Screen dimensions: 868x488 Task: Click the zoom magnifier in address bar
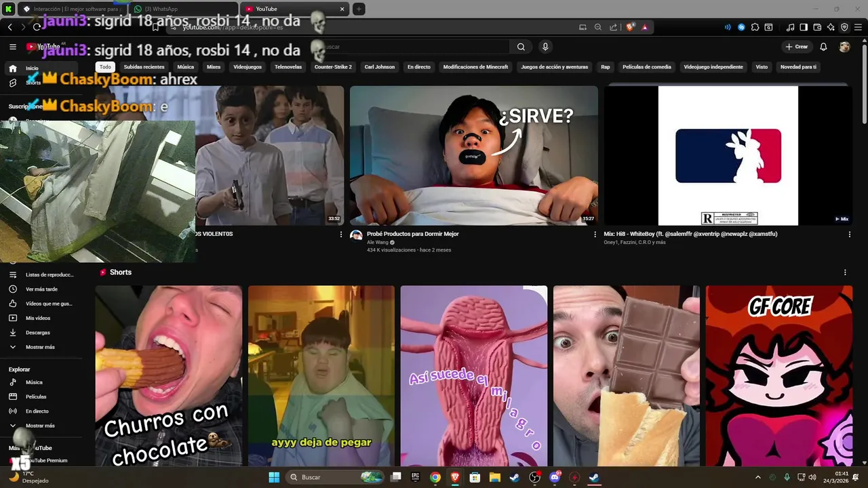pyautogui.click(x=597, y=27)
